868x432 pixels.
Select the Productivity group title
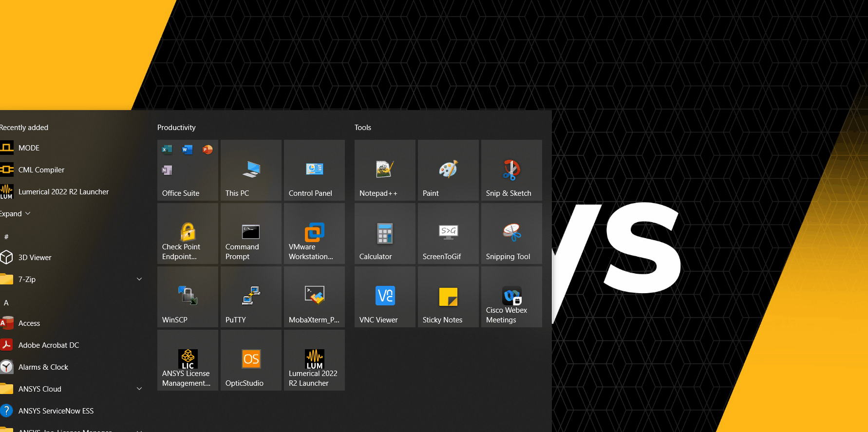tap(176, 127)
